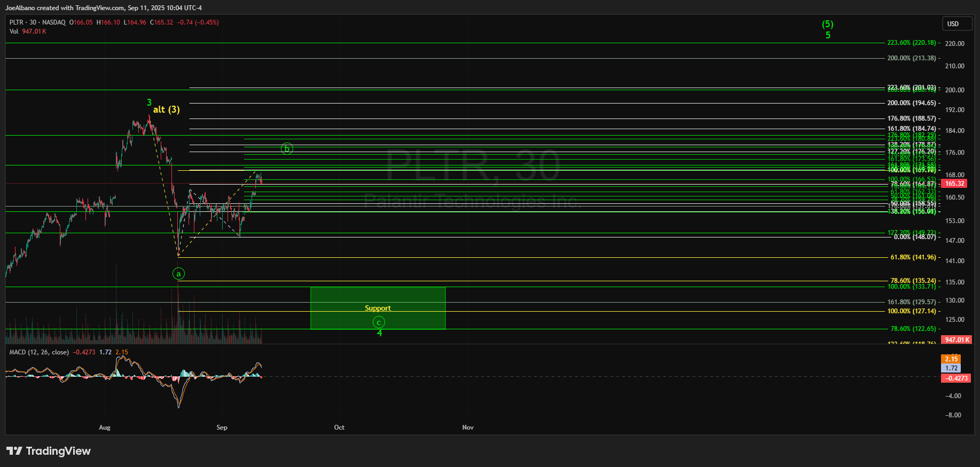Click the Nov label on time axis
The width and height of the screenshot is (980, 467).
(468, 428)
